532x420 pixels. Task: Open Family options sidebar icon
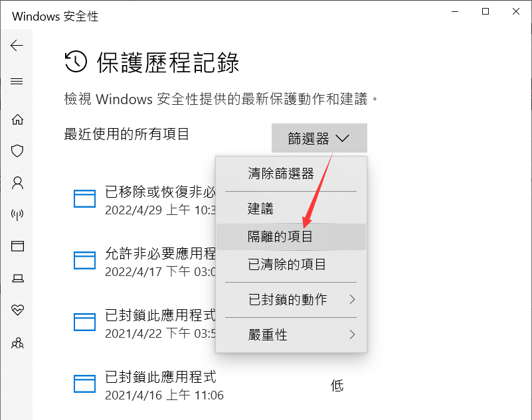(x=17, y=343)
